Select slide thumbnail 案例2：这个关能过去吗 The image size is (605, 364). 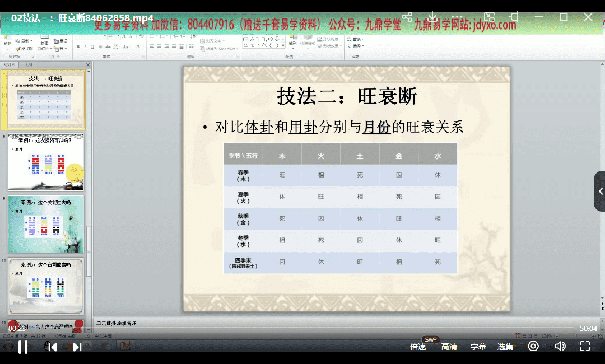[x=45, y=224]
